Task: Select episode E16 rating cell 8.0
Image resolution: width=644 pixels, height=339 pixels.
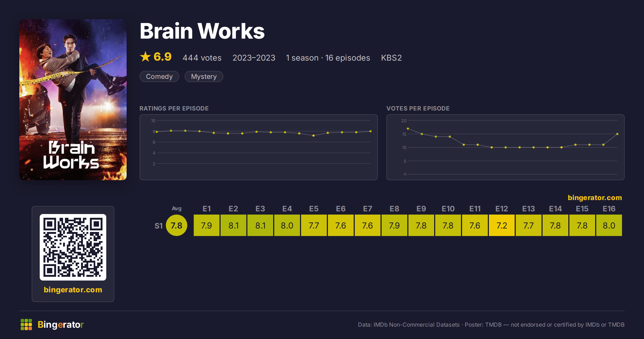Action: tap(609, 225)
